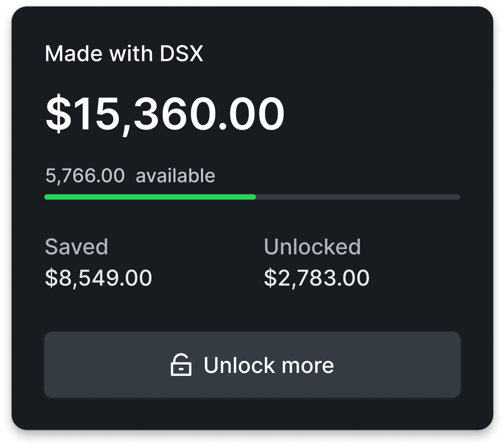This screenshot has width=504, height=446.
Task: Click the $8,549.00 saved amount
Action: coord(98,278)
